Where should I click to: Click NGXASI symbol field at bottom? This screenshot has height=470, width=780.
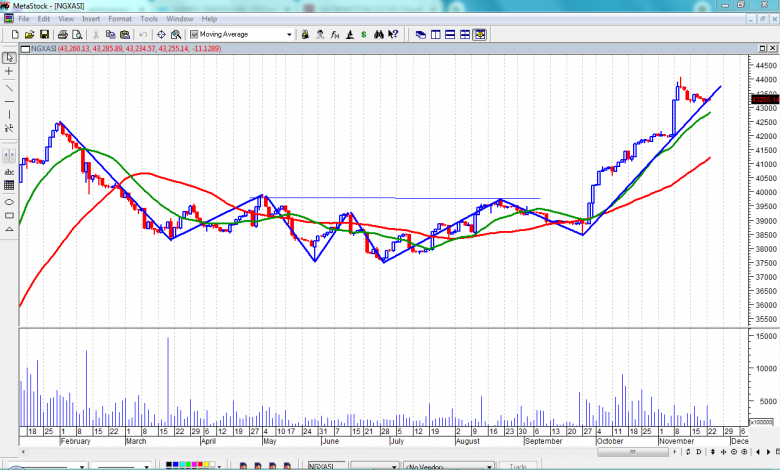point(326,466)
